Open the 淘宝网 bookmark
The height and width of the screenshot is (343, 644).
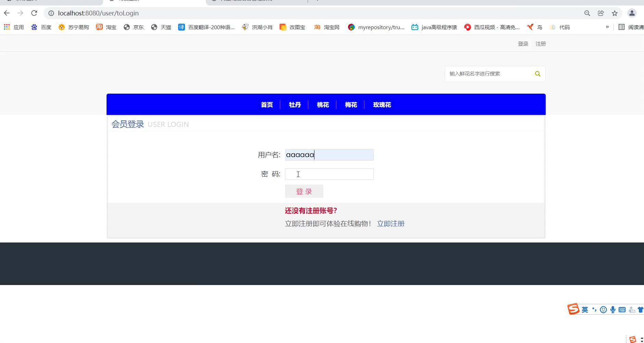click(327, 27)
